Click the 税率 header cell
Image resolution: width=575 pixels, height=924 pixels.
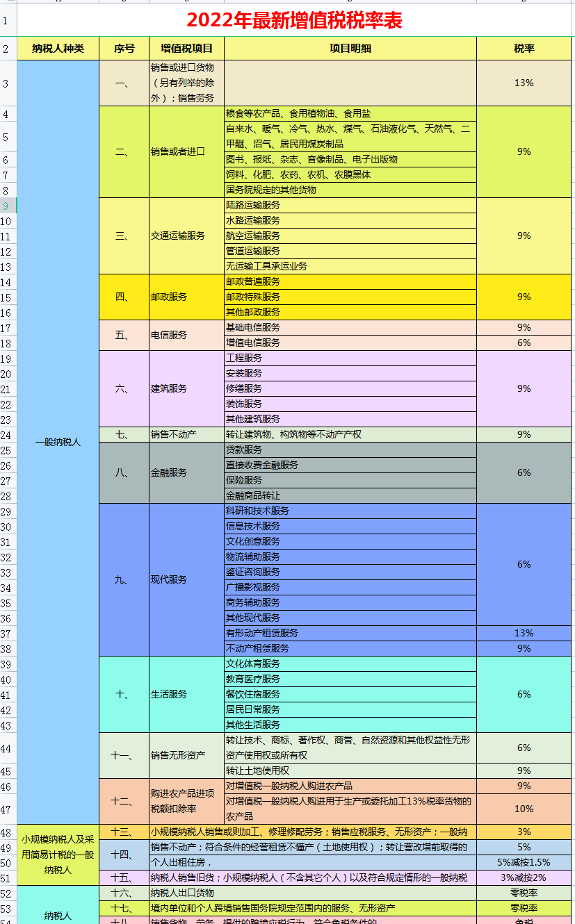click(524, 49)
